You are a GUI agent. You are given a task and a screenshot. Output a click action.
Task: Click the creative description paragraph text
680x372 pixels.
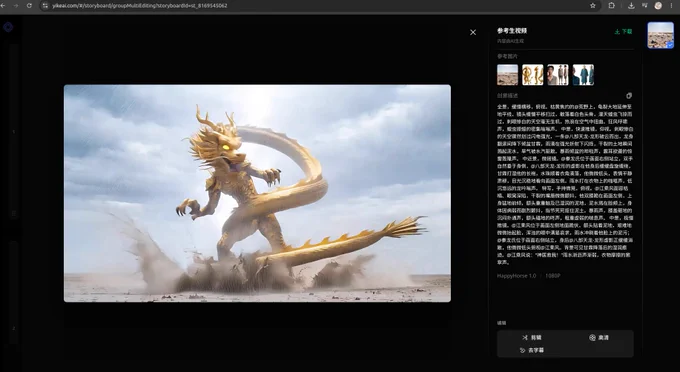(565, 184)
